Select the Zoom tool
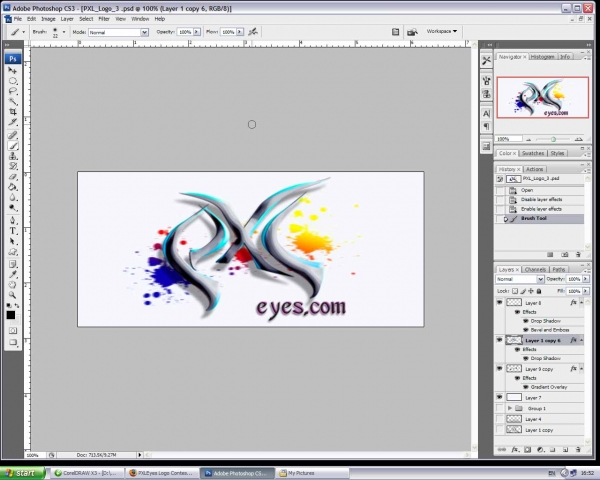This screenshot has width=600, height=480. (13, 295)
